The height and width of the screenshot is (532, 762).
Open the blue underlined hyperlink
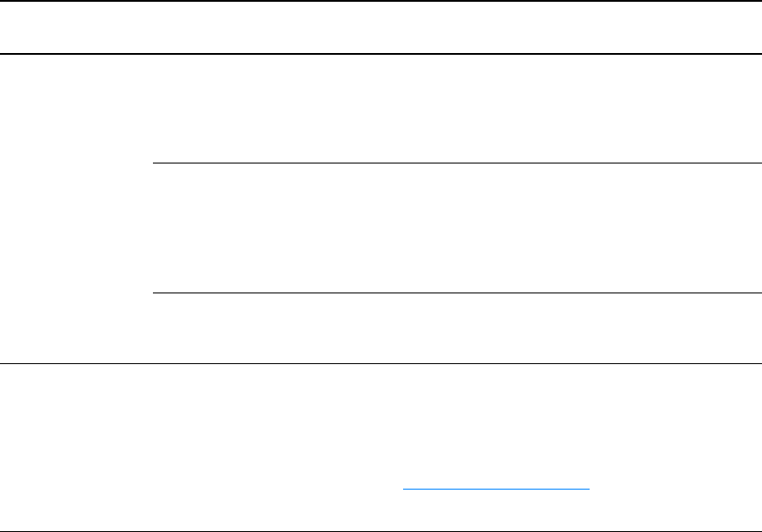pyautogui.click(x=496, y=489)
